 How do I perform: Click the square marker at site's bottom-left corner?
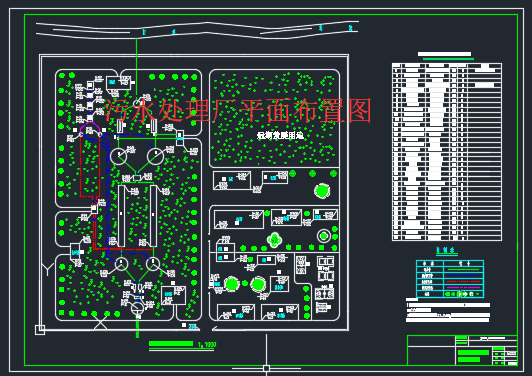point(40,330)
